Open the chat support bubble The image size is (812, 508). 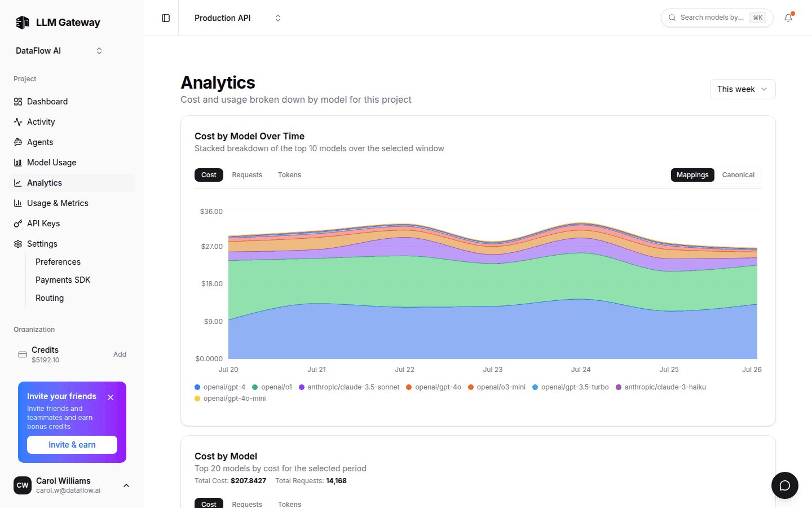pyautogui.click(x=785, y=485)
